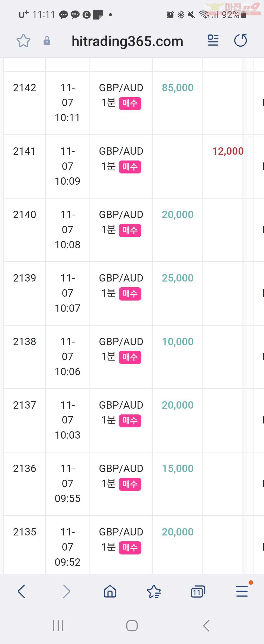Image resolution: width=264 pixels, height=644 pixels.
Task: Tap GBP/AUD pair in row 2135
Action: tap(121, 532)
